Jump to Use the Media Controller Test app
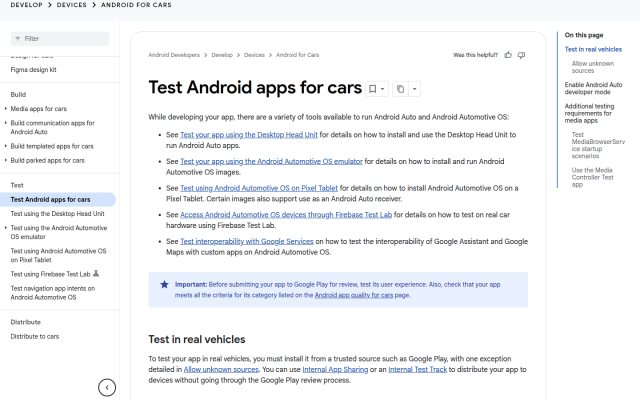 tap(592, 177)
